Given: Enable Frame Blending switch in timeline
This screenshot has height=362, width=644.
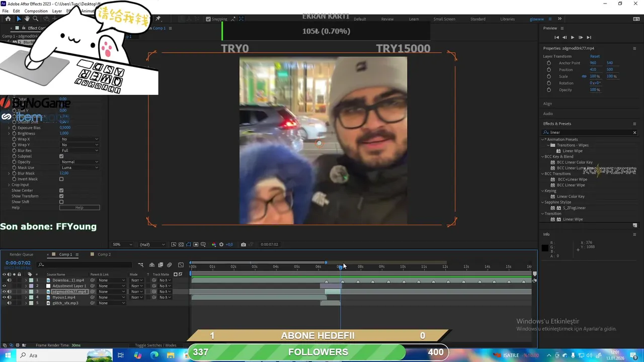Looking at the screenshot, I should click(160, 265).
